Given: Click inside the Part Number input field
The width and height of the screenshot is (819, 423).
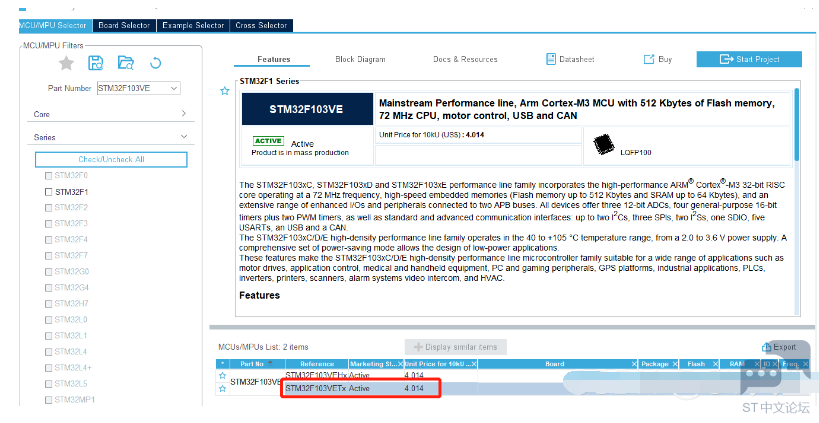Looking at the screenshot, I should 133,88.
